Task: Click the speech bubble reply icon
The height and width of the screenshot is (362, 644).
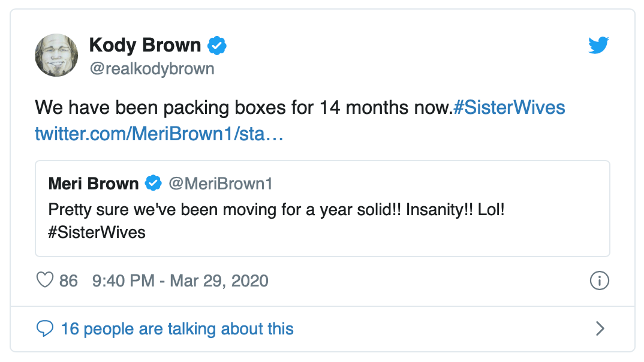Action: pyautogui.click(x=46, y=328)
